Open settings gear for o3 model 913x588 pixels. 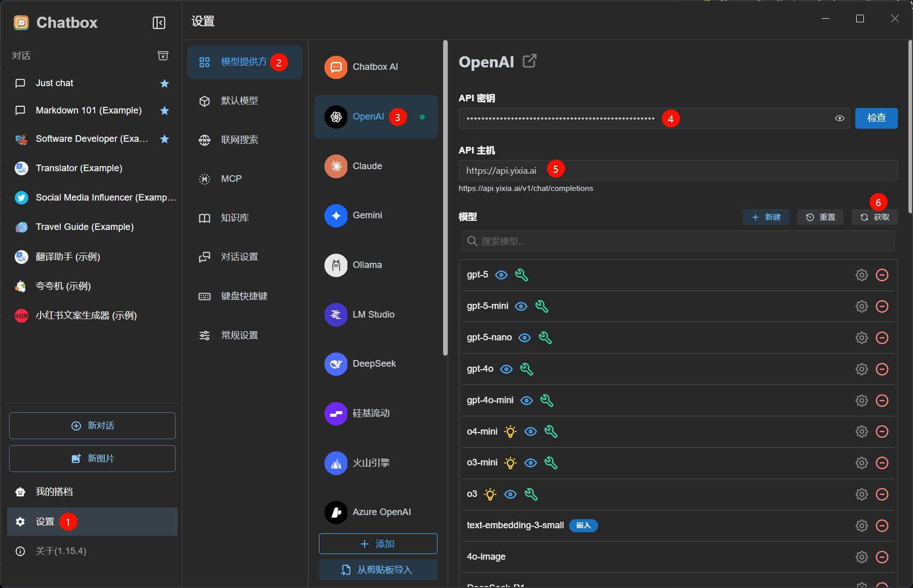click(862, 494)
